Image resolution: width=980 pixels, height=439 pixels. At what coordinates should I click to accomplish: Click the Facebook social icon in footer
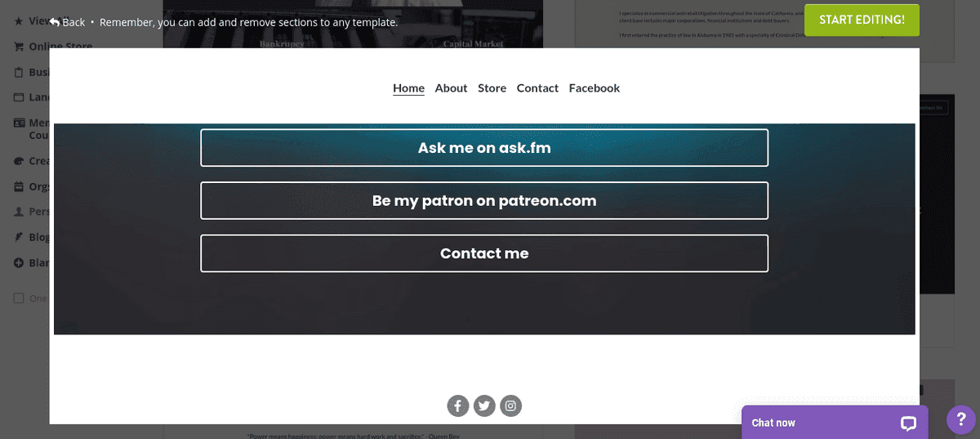pos(457,405)
